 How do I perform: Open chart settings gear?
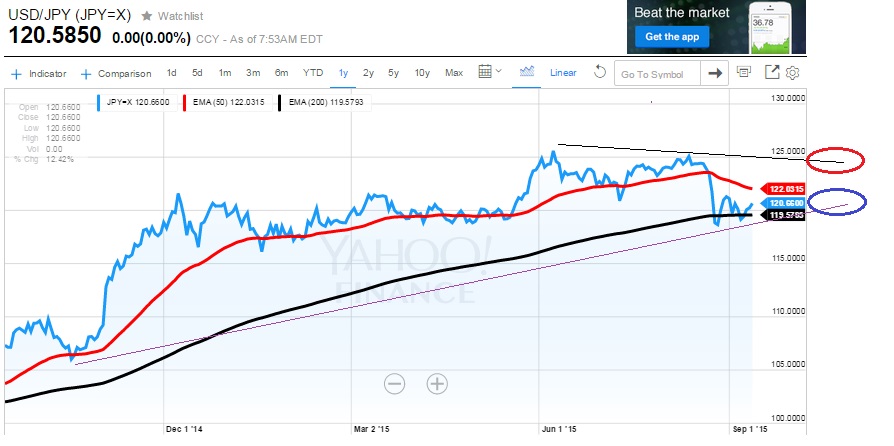click(x=792, y=73)
